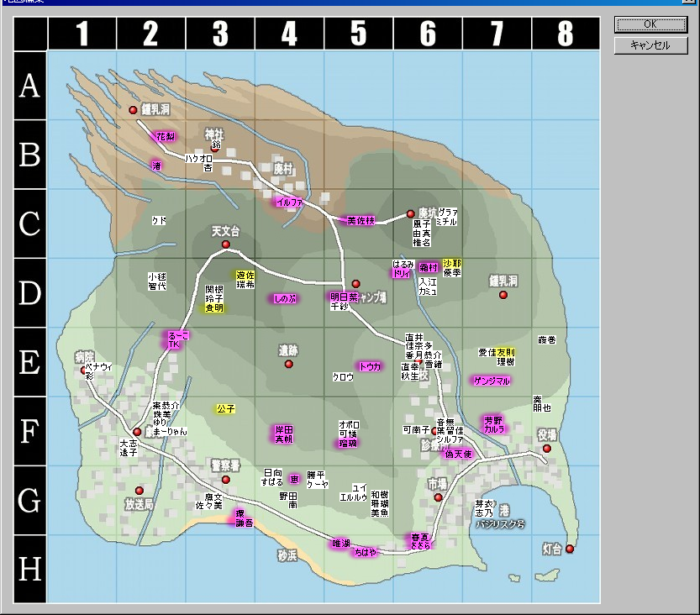Image resolution: width=700 pixels, height=615 pixels.
Task: Click the 病院 red location marker
Action: pyautogui.click(x=83, y=370)
